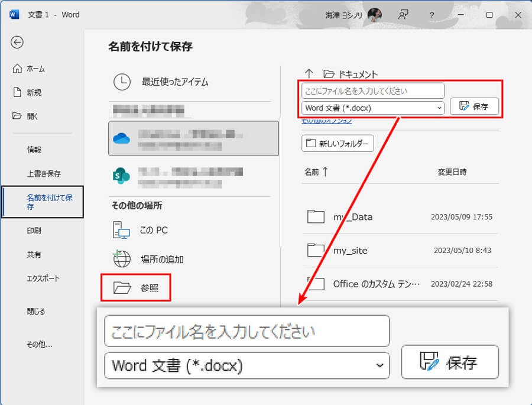The height and width of the screenshot is (405, 532).
Task: Sort by 名前 column header
Action: (x=316, y=172)
